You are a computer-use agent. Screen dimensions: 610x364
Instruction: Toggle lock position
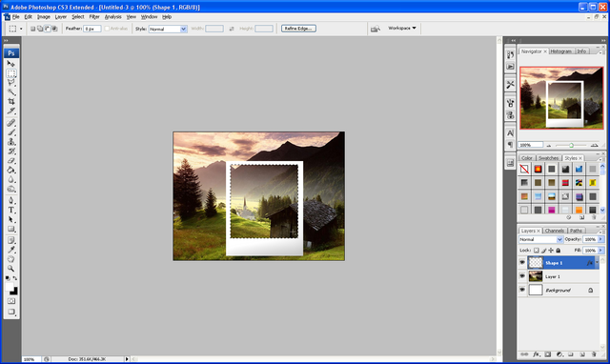[551, 251]
